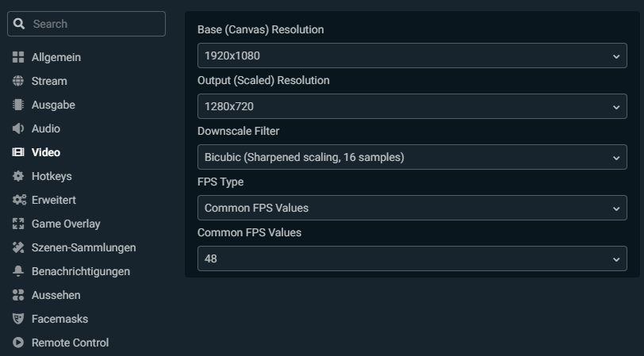Click the bell icon next to Benachrichtigungen
This screenshot has width=644, height=356.
click(18, 271)
